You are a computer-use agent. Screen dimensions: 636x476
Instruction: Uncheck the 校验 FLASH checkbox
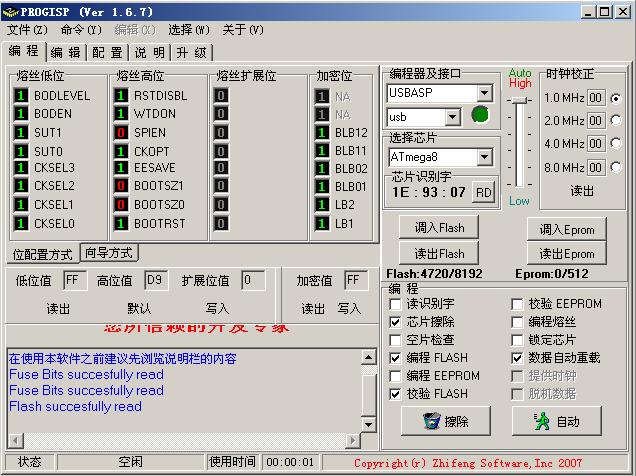(395, 394)
